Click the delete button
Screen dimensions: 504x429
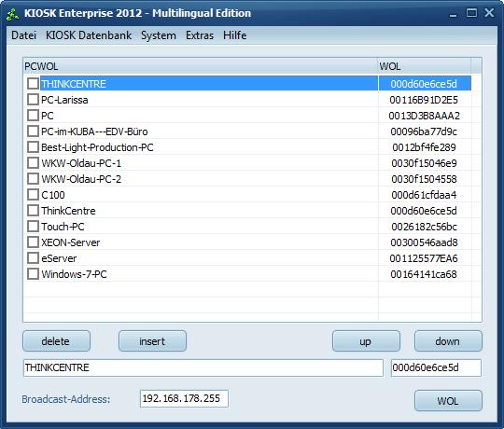click(56, 341)
